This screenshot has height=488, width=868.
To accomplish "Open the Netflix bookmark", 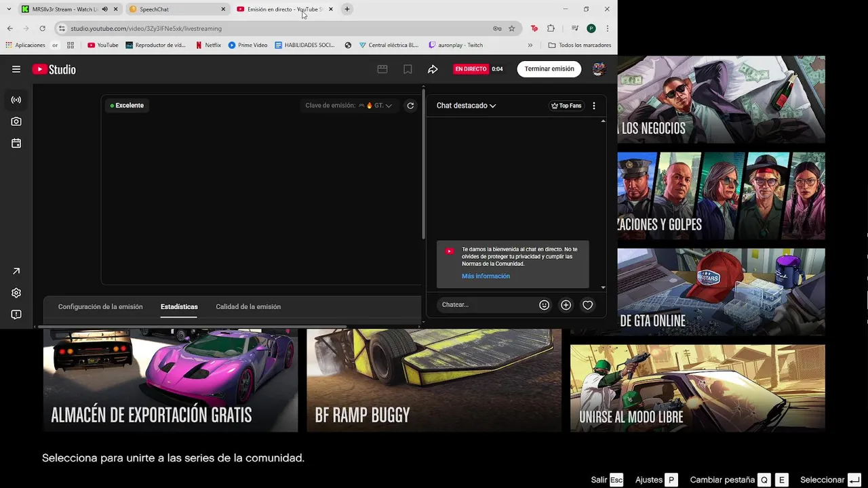I will tap(208, 45).
